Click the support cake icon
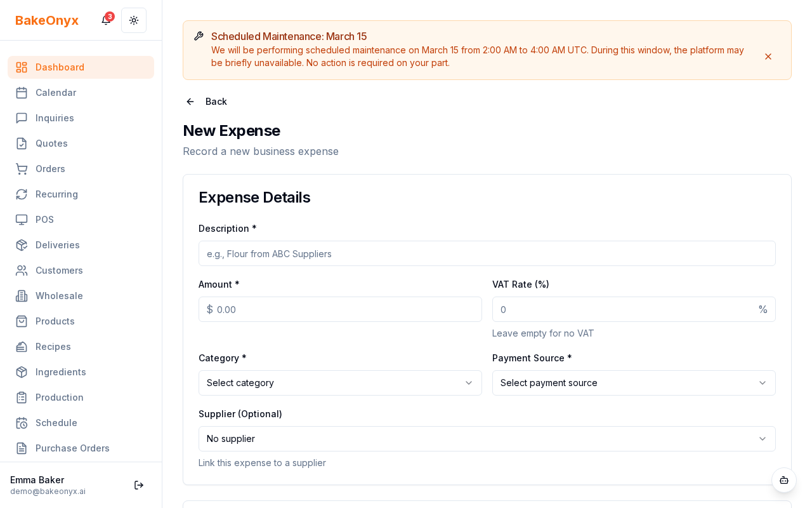This screenshot has width=812, height=508. click(x=784, y=481)
